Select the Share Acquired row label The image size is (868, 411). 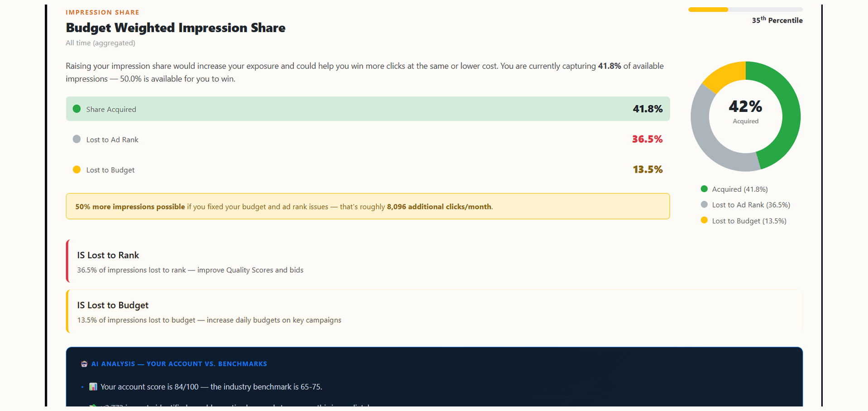click(111, 109)
